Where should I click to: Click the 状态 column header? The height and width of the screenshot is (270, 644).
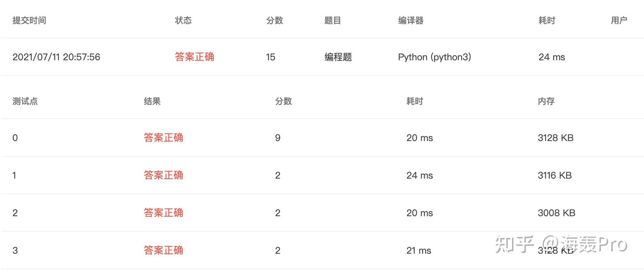183,20
